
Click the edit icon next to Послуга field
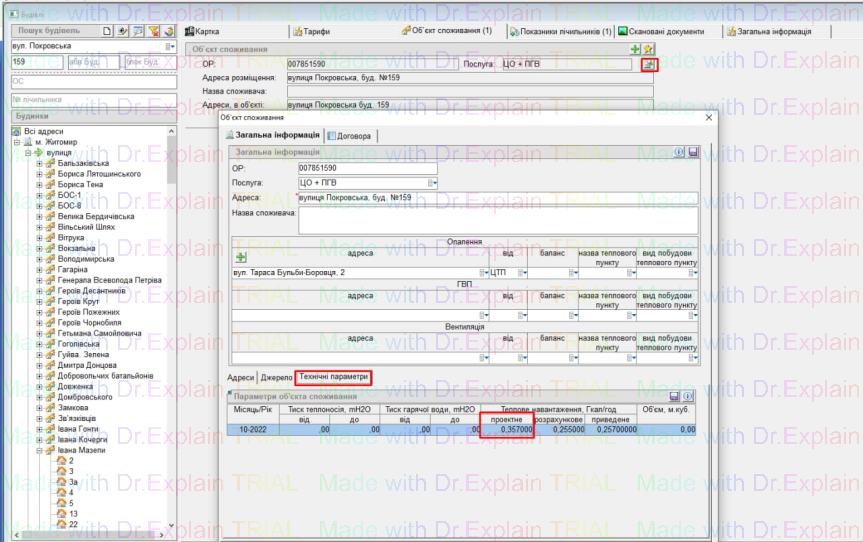[649, 65]
